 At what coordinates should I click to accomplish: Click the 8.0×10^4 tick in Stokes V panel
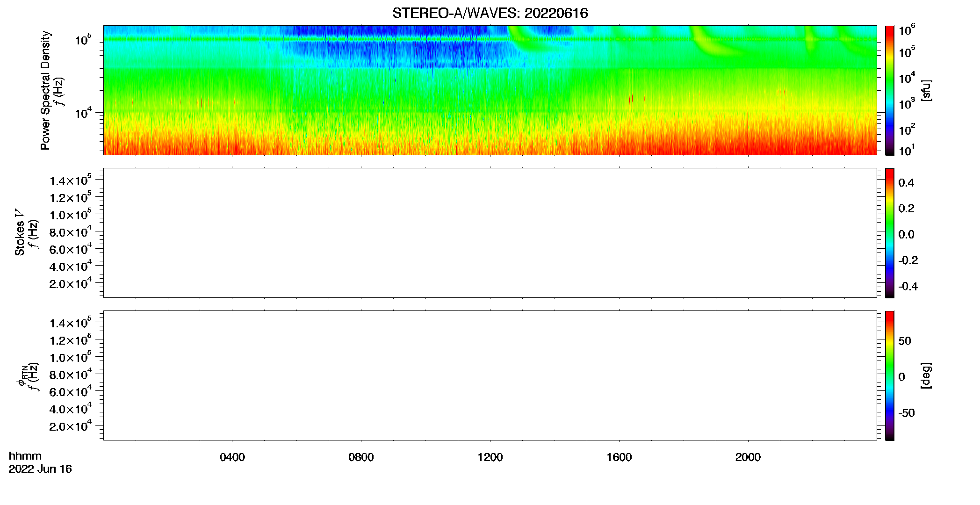coord(70,232)
